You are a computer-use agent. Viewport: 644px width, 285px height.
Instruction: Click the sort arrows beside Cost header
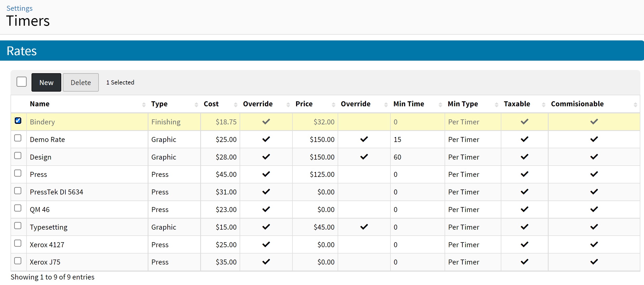[235, 105]
